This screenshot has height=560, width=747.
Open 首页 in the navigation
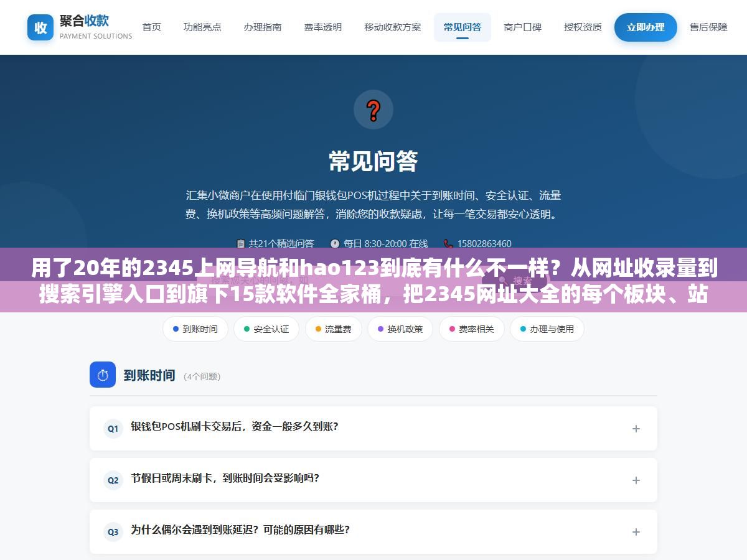152,27
